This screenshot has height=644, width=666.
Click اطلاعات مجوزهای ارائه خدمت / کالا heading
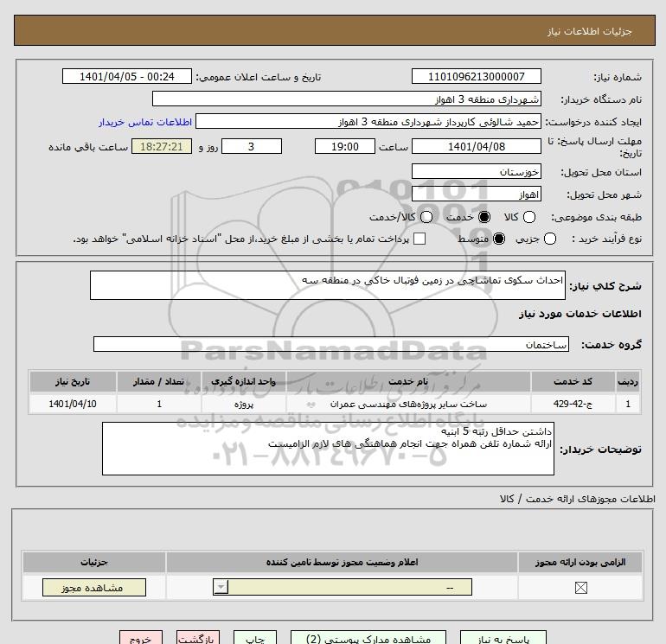(x=577, y=499)
